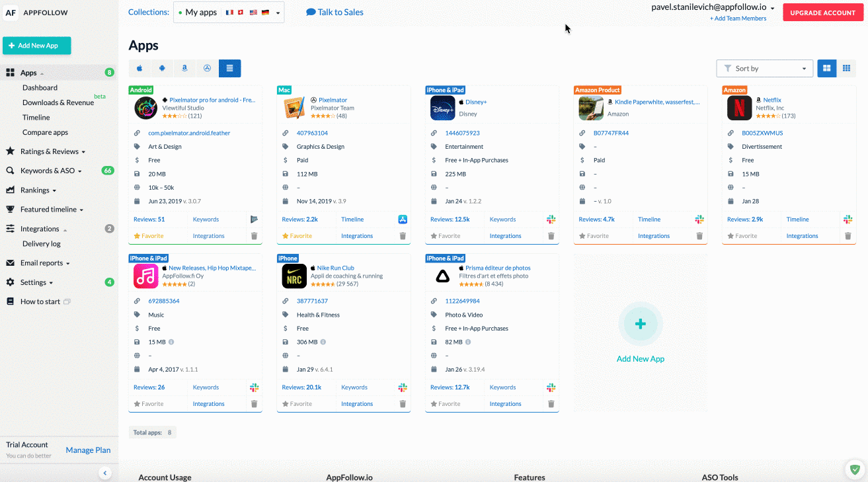Switch to compact grid view

pyautogui.click(x=846, y=68)
